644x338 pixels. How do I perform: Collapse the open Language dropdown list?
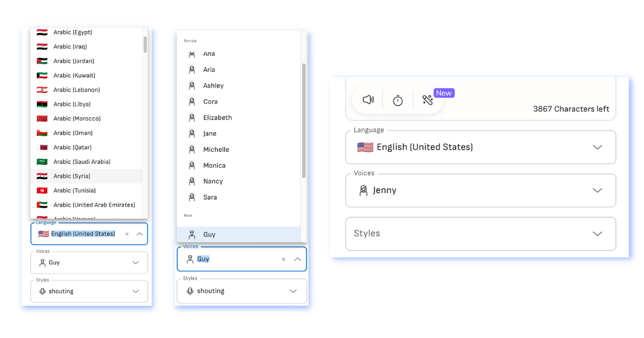[x=140, y=234]
